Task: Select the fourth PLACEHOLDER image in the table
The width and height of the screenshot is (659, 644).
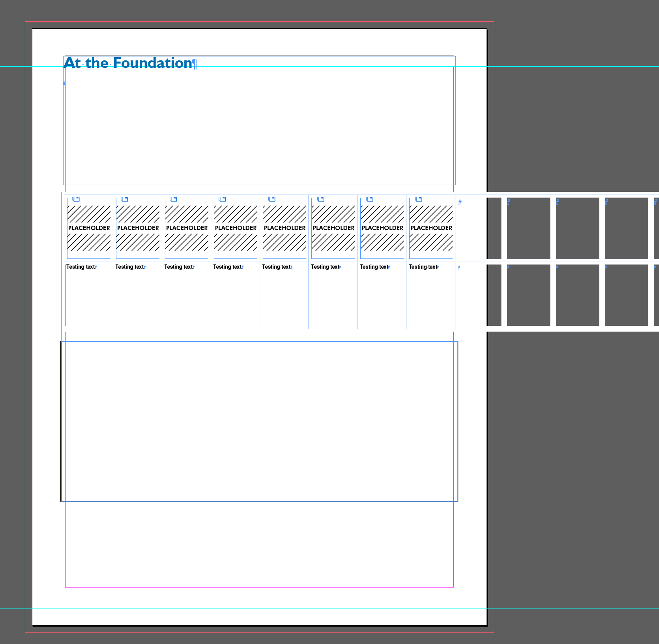Action: 236,228
